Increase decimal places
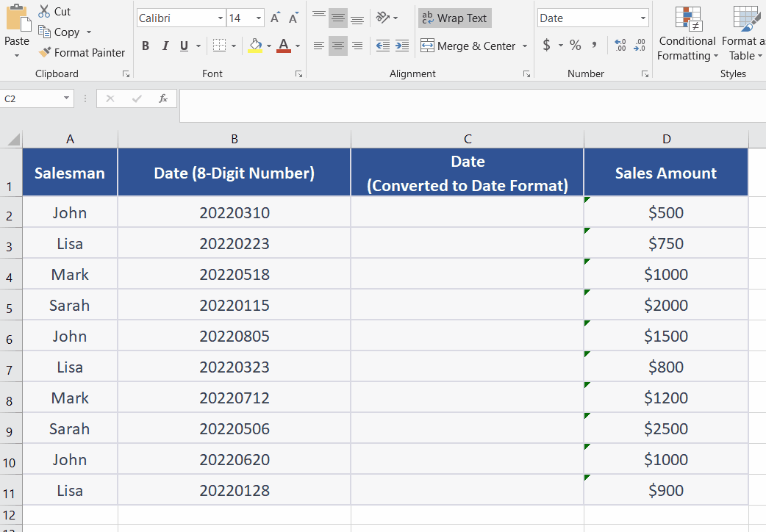 point(620,46)
